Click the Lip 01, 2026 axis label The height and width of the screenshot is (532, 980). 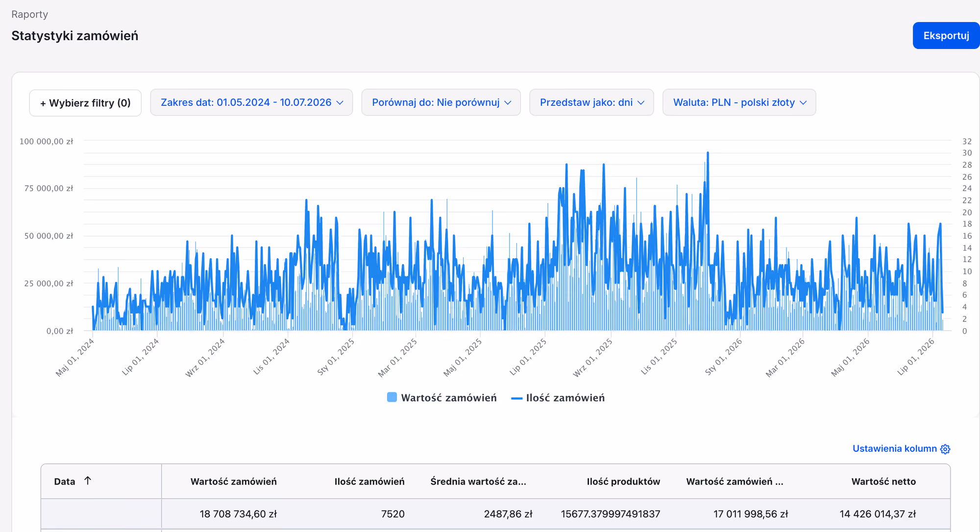[916, 357]
